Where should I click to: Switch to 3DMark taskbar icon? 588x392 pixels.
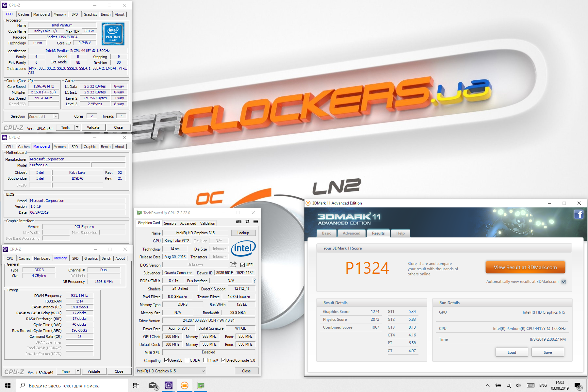(185, 385)
